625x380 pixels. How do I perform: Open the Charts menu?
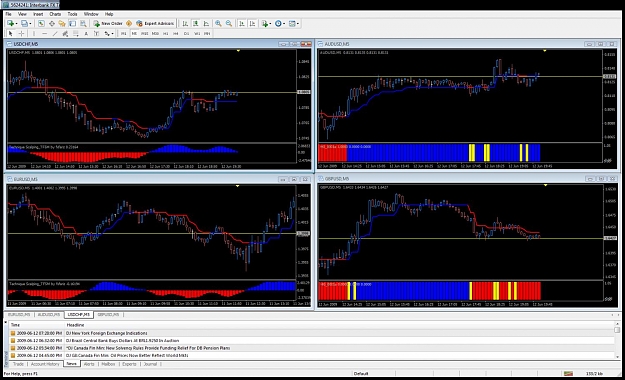click(x=55, y=14)
